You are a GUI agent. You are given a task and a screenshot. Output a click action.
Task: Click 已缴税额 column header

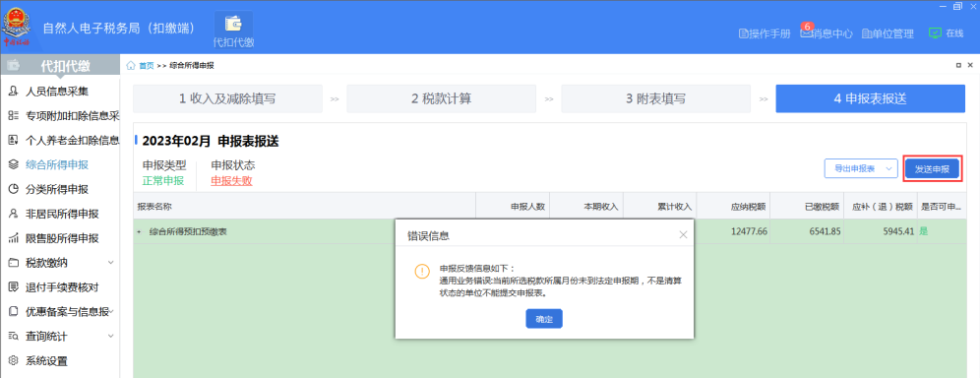tap(807, 206)
